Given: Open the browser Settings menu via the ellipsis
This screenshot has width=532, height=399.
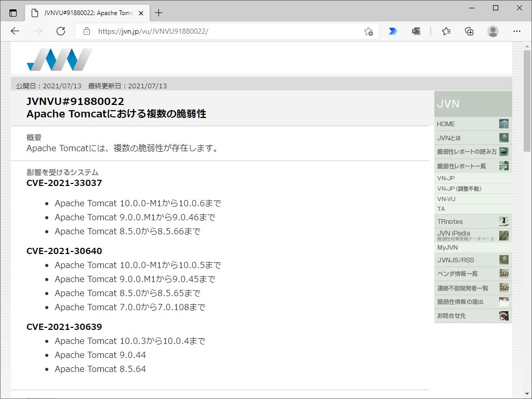Looking at the screenshot, I should (517, 31).
